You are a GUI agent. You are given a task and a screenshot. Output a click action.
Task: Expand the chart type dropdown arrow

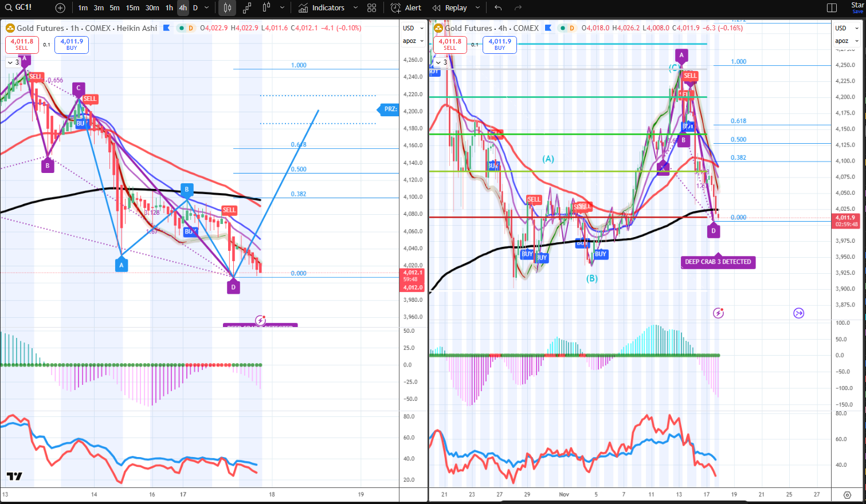pyautogui.click(x=282, y=8)
